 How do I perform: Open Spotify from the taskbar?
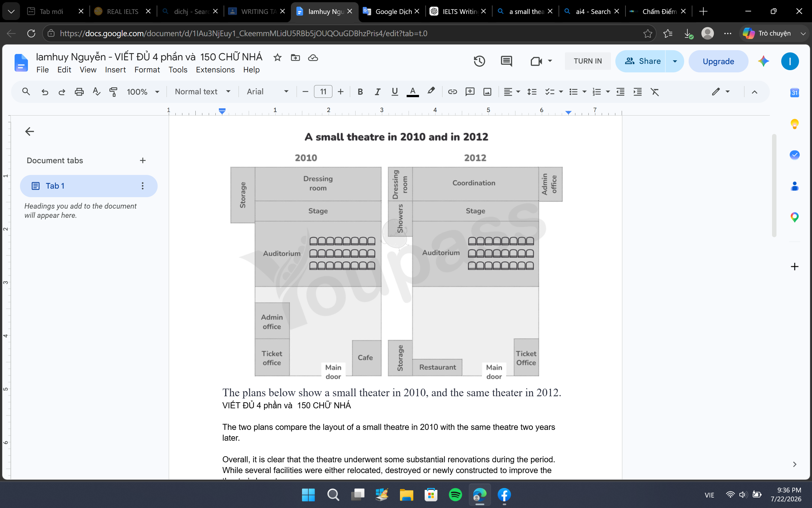[455, 495]
